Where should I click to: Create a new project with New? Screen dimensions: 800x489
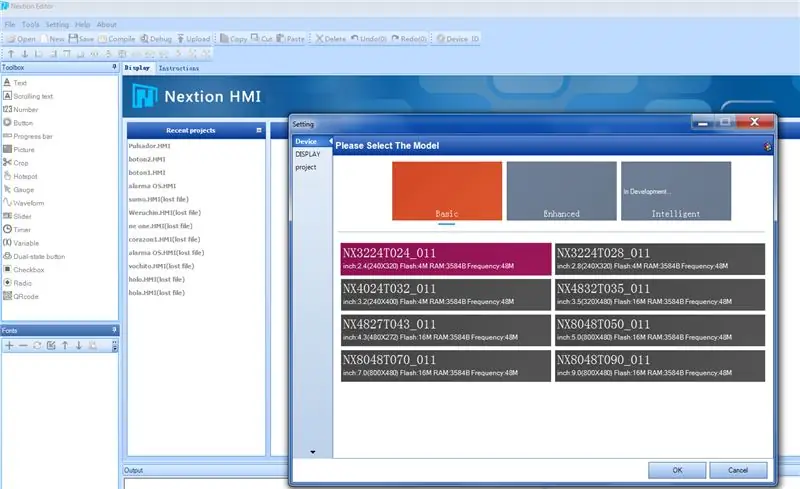pyautogui.click(x=53, y=39)
